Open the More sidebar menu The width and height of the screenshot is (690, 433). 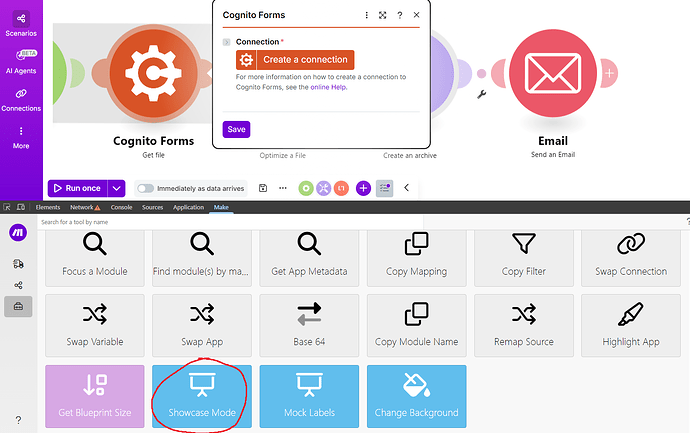pyautogui.click(x=21, y=138)
